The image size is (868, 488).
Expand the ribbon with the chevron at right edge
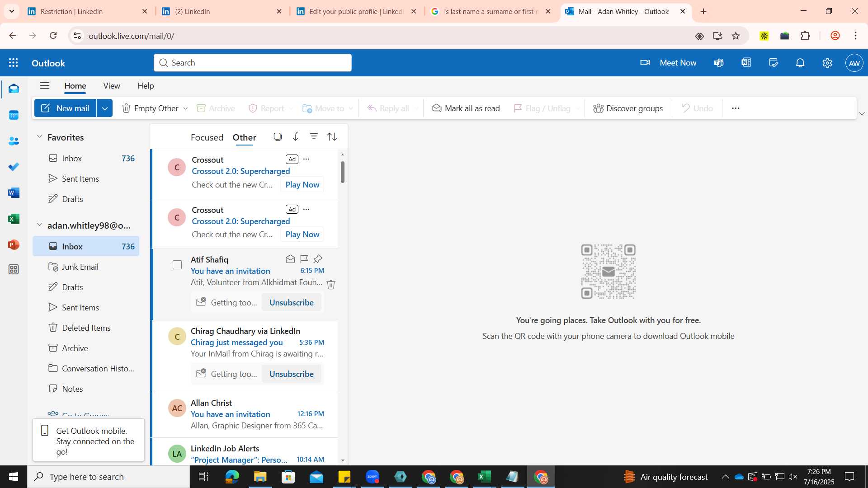click(862, 113)
